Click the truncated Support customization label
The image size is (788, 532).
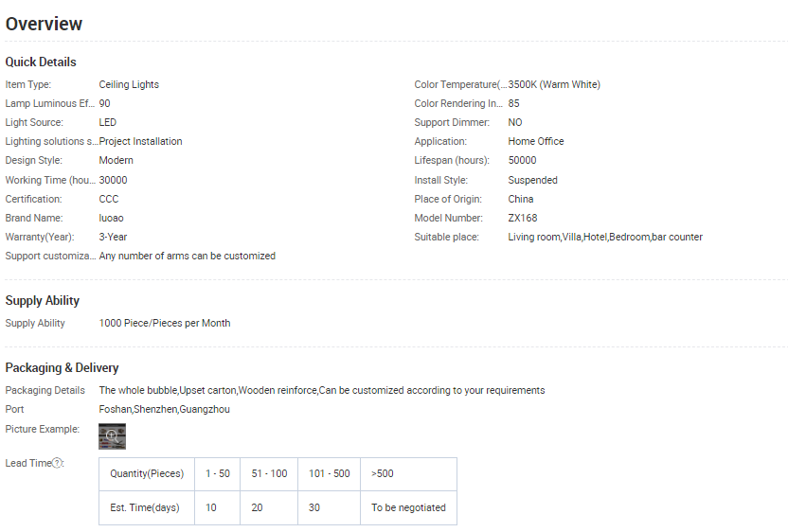point(50,256)
